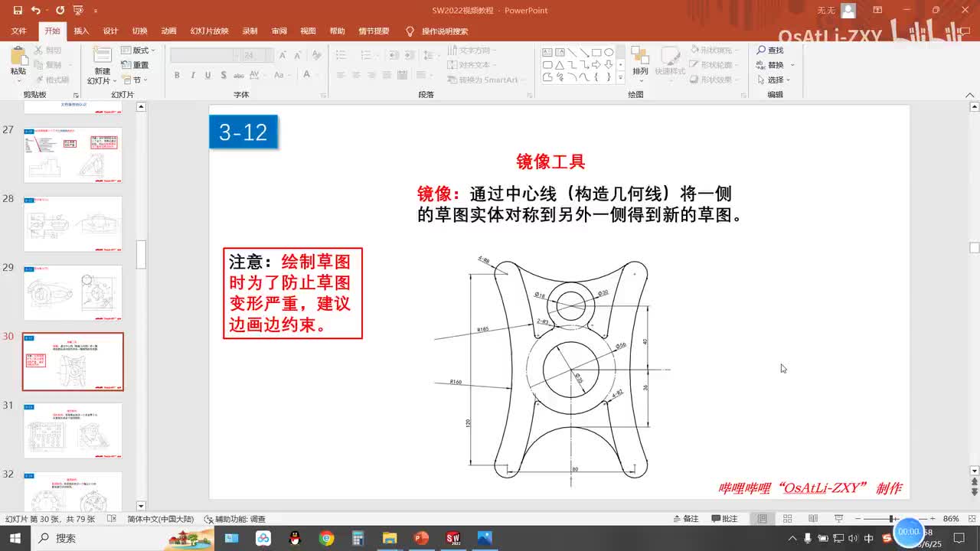Click the slide panel scrollbar thumb
The height and width of the screenshot is (551, 980).
[x=141, y=255]
